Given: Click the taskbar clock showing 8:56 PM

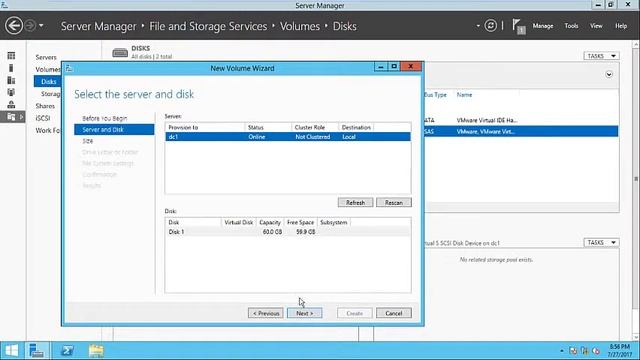Looking at the screenshot, I should (619, 351).
